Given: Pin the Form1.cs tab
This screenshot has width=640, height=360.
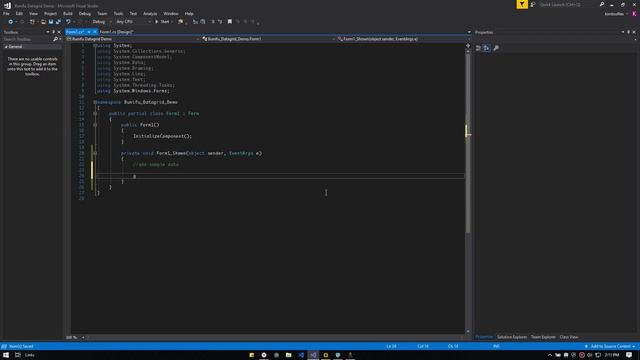Looking at the screenshot, I should [x=89, y=32].
